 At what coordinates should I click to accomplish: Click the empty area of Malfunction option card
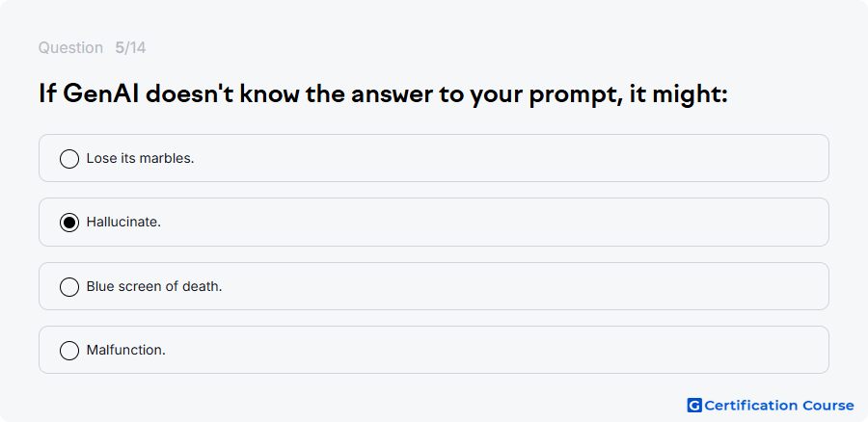(499, 350)
